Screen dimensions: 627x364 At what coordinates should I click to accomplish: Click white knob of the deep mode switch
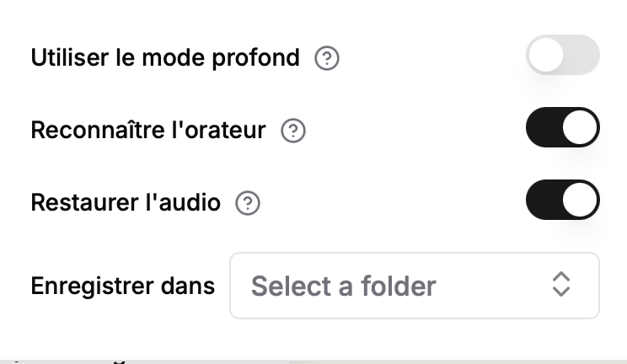tap(546, 56)
